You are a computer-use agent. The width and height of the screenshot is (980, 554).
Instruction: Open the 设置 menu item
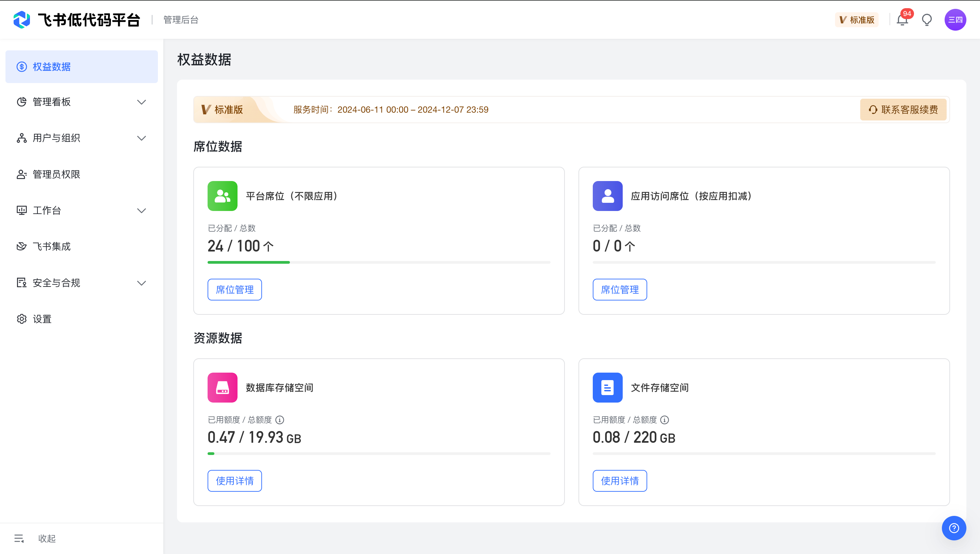point(81,319)
